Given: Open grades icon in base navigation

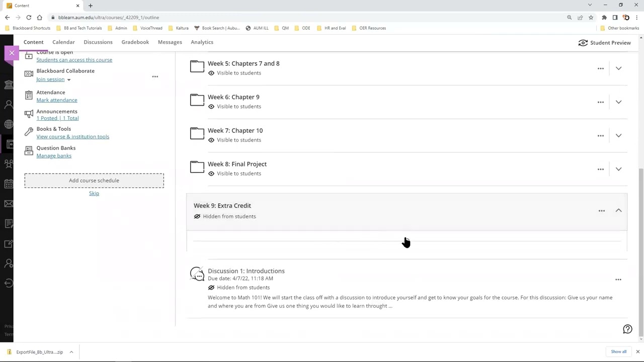Looking at the screenshot, I should click(9, 223).
